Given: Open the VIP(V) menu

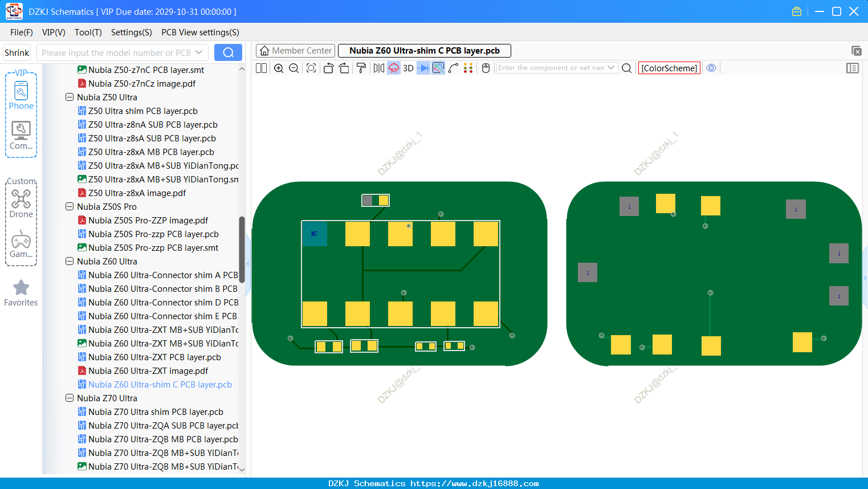Looking at the screenshot, I should tap(54, 32).
